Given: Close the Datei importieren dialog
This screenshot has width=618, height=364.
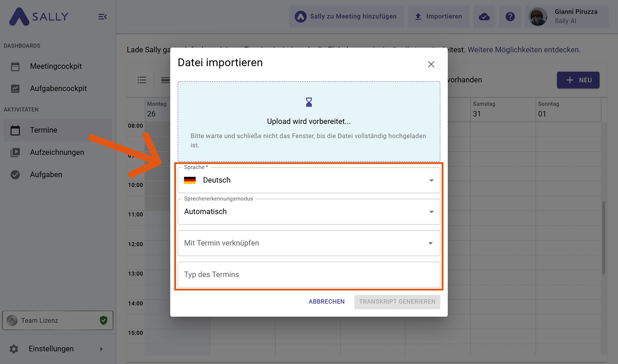Looking at the screenshot, I should [x=431, y=64].
